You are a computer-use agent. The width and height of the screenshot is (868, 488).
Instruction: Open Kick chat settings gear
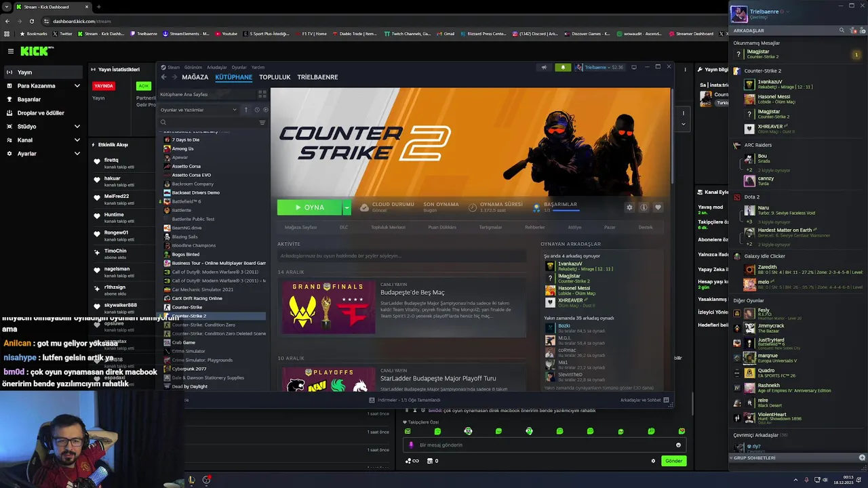(653, 461)
